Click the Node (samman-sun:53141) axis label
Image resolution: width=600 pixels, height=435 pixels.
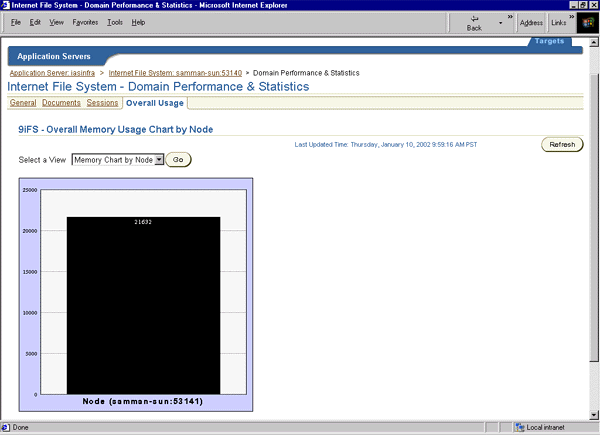click(143, 401)
